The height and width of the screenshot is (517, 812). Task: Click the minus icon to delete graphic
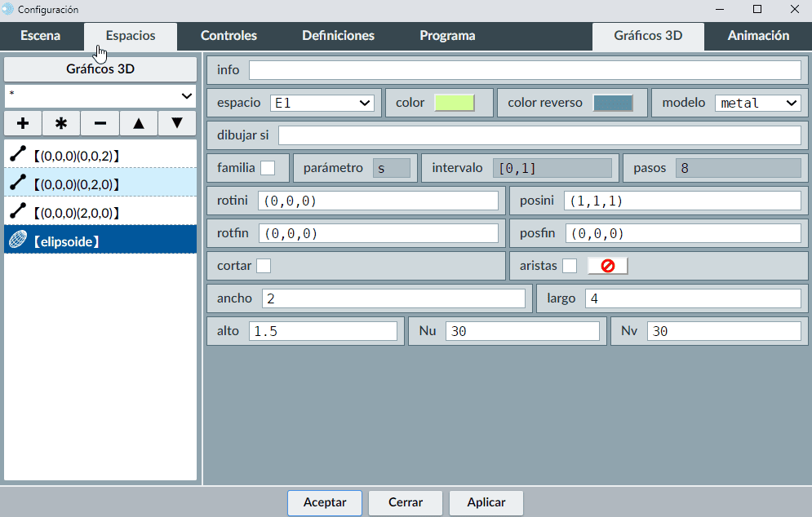tap(100, 123)
